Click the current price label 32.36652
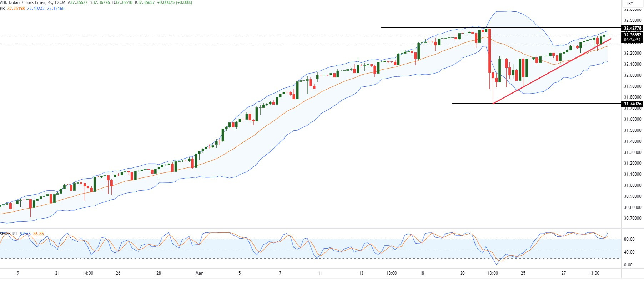644x281 pixels. [x=632, y=35]
